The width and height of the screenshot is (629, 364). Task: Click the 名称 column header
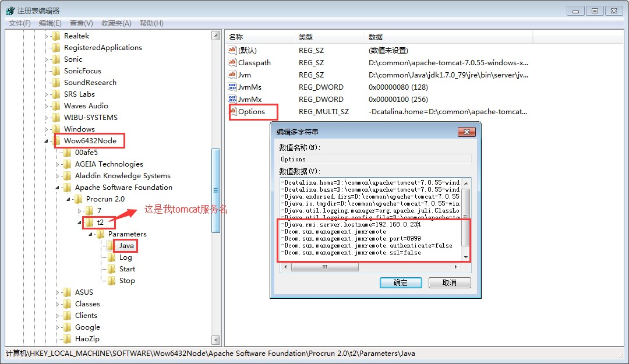[x=260, y=37]
